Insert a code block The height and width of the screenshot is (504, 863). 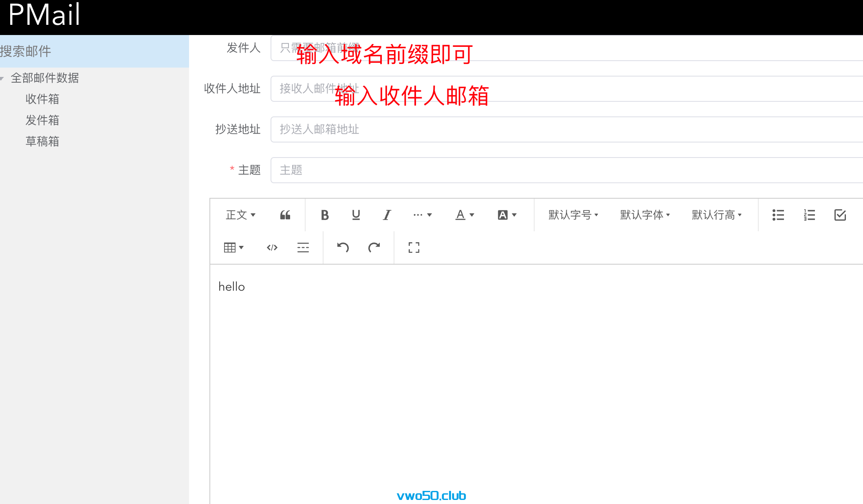pos(272,248)
